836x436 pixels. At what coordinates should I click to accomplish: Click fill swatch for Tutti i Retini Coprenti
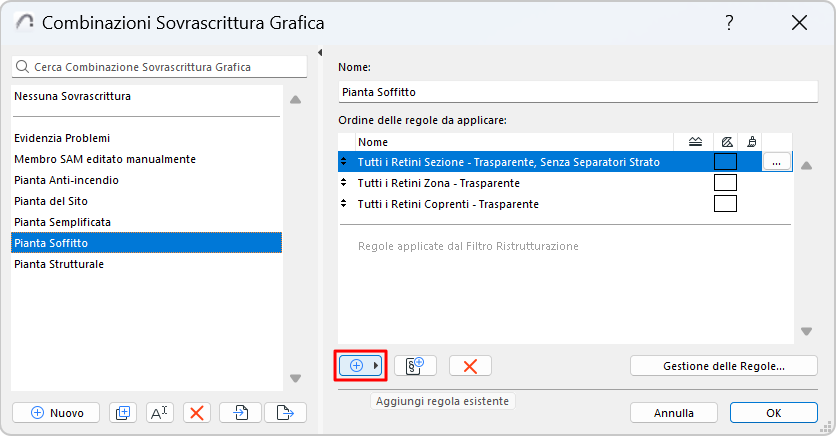point(725,204)
